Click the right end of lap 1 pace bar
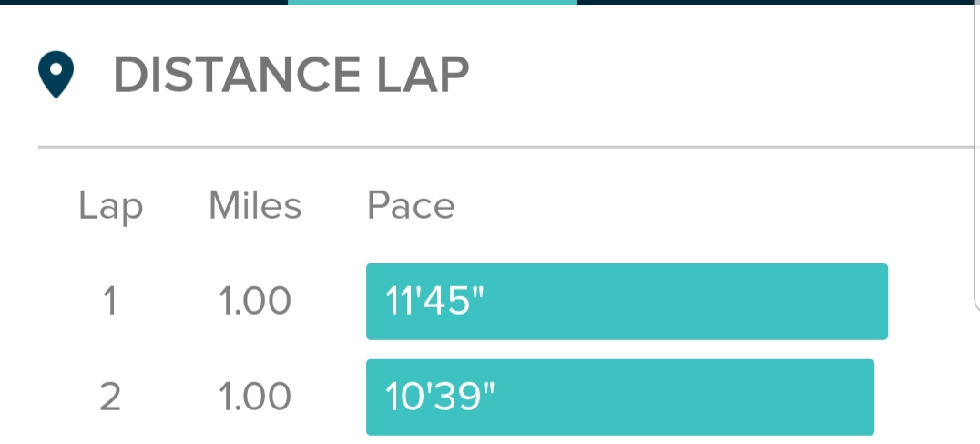 874,302
